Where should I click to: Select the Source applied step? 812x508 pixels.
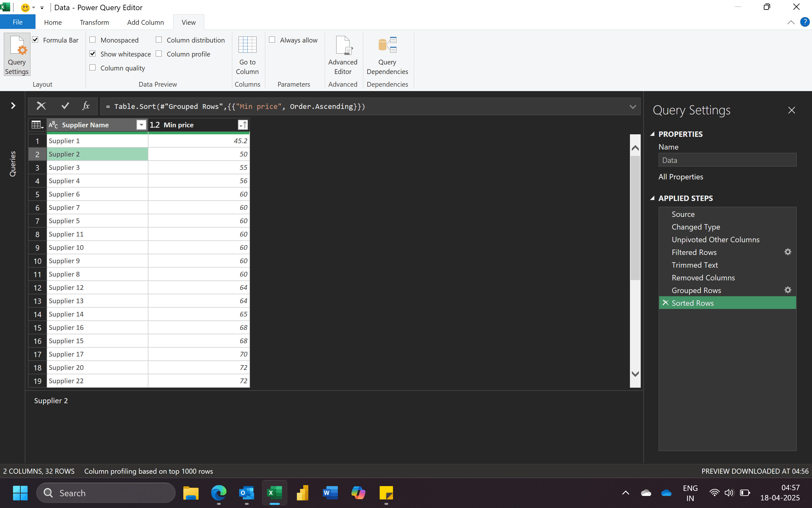click(x=727, y=214)
